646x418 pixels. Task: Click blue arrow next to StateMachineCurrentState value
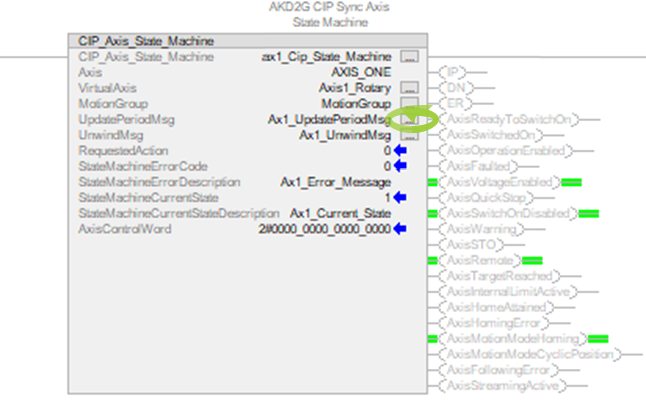(x=400, y=197)
